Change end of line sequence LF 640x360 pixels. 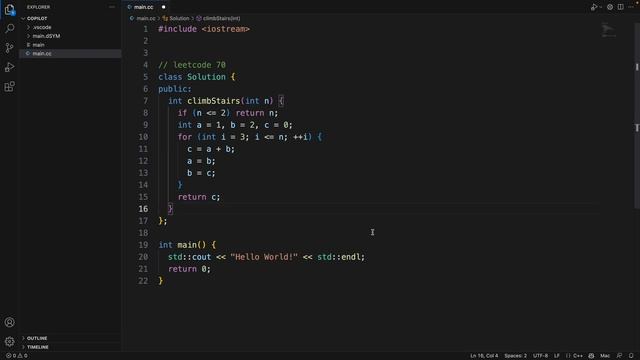(557, 356)
